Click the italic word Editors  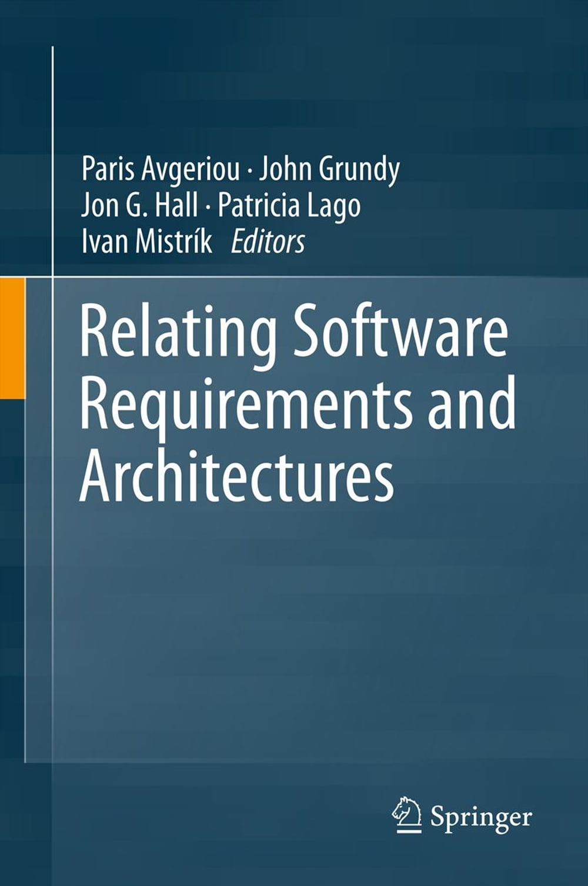268,242
